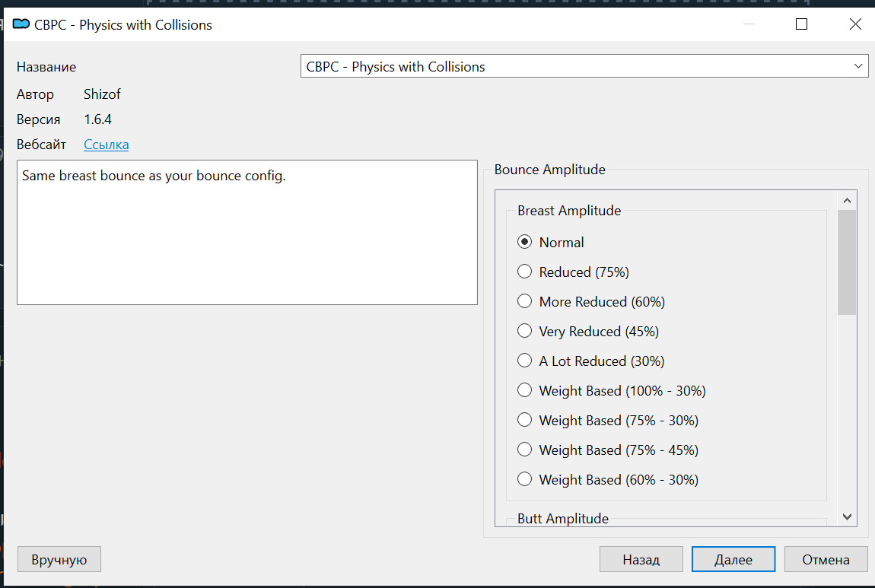Select More Reduced (60%) option
Image resolution: width=875 pixels, height=588 pixels.
tap(524, 301)
